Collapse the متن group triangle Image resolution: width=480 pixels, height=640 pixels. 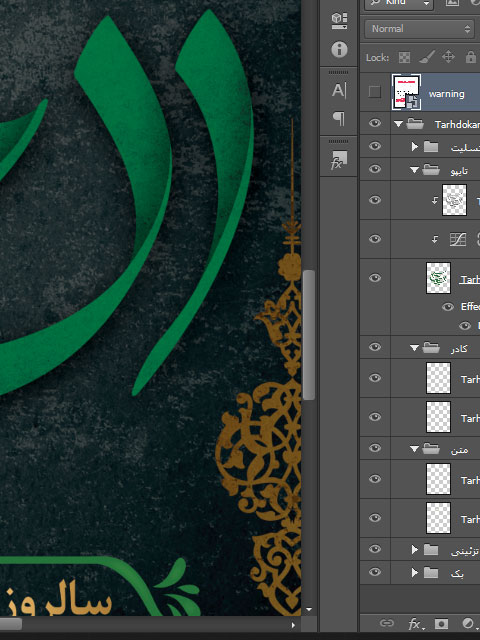pos(414,449)
